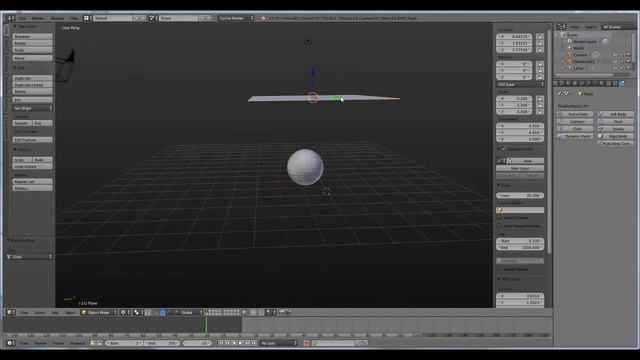Open the editor type menu in top header
Screen dimensions: 640x360
pos(10,18)
